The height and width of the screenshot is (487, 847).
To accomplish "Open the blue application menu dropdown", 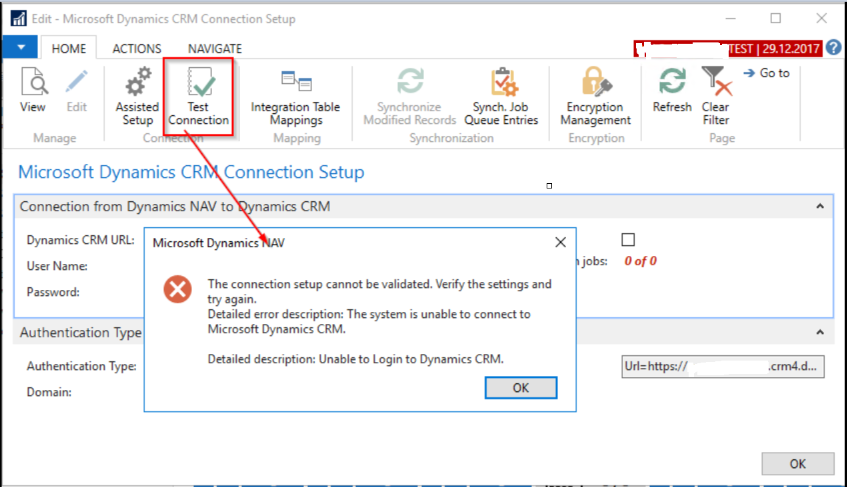I will (20, 47).
